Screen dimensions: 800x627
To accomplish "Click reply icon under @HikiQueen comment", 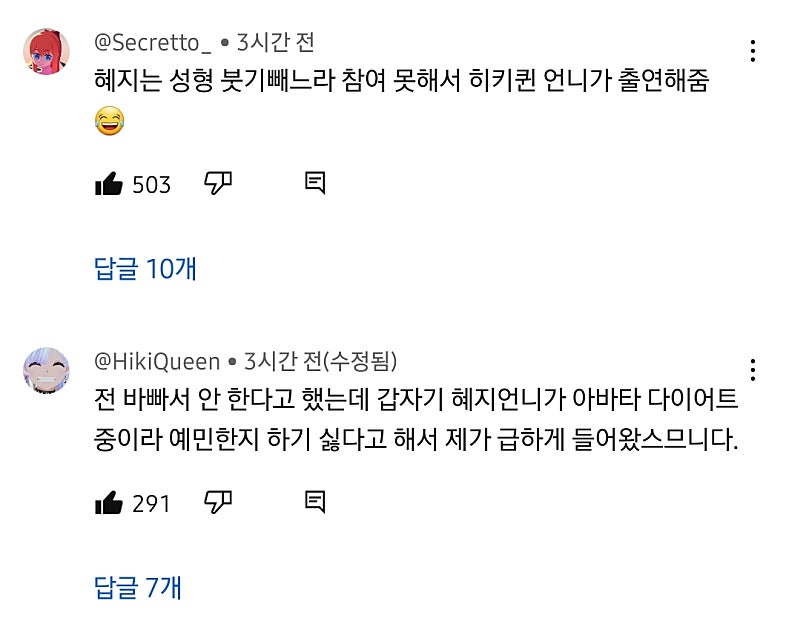I will (314, 502).
